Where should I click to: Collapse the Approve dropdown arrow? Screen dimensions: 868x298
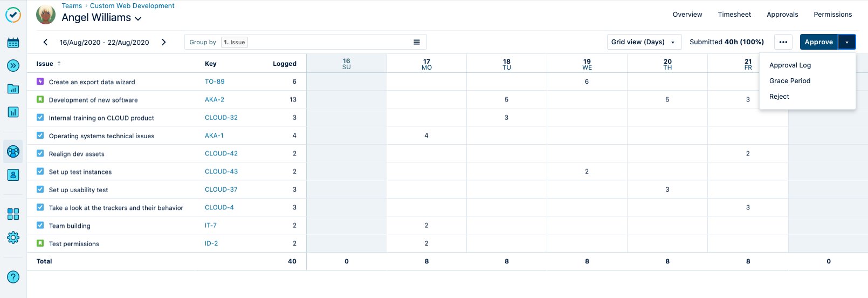pyautogui.click(x=847, y=42)
